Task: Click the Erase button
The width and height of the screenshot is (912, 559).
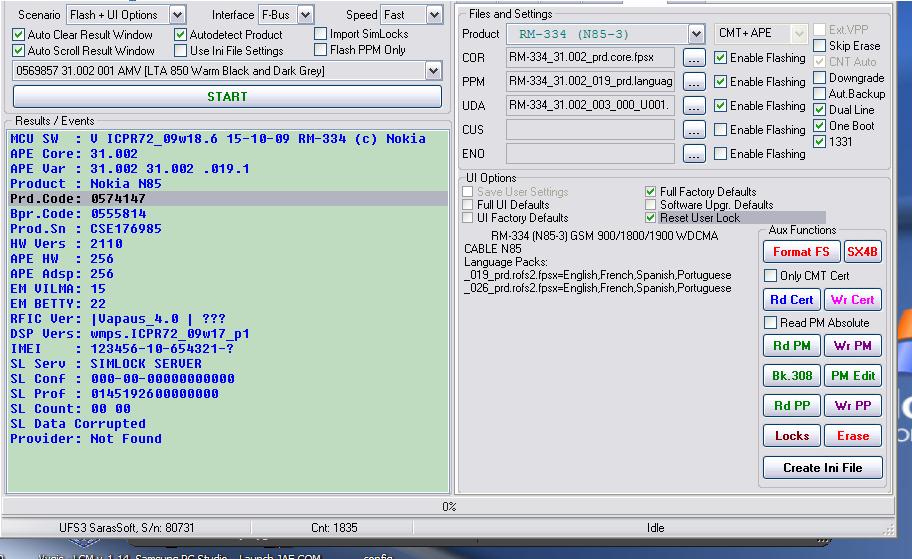Action: click(852, 436)
